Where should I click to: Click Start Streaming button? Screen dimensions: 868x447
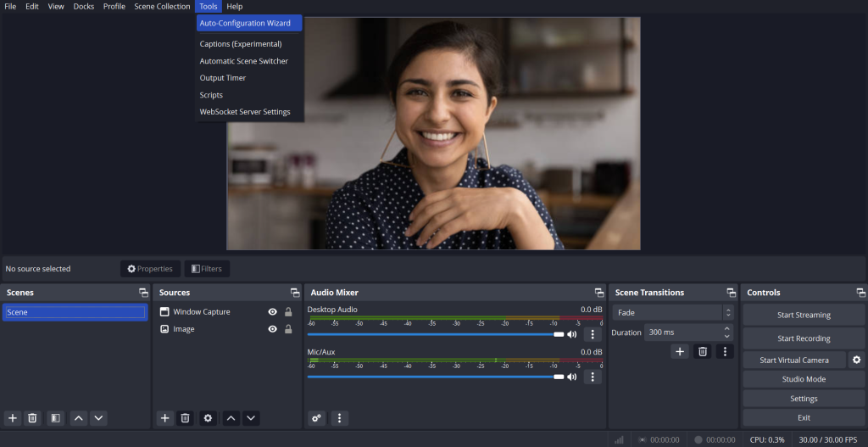coord(804,316)
